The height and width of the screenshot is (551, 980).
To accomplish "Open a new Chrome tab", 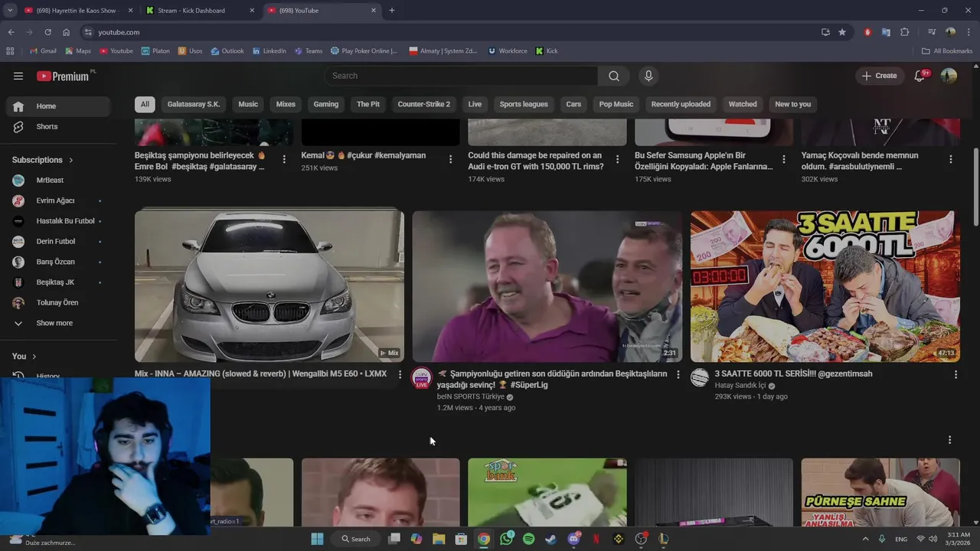I will pos(392,11).
